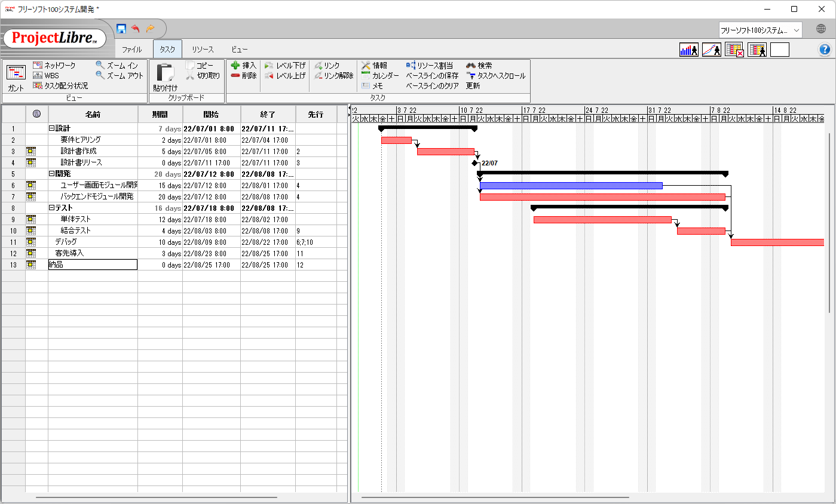Collapse the 設計 summary task
Viewport: 836px width, 504px height.
click(x=51, y=128)
